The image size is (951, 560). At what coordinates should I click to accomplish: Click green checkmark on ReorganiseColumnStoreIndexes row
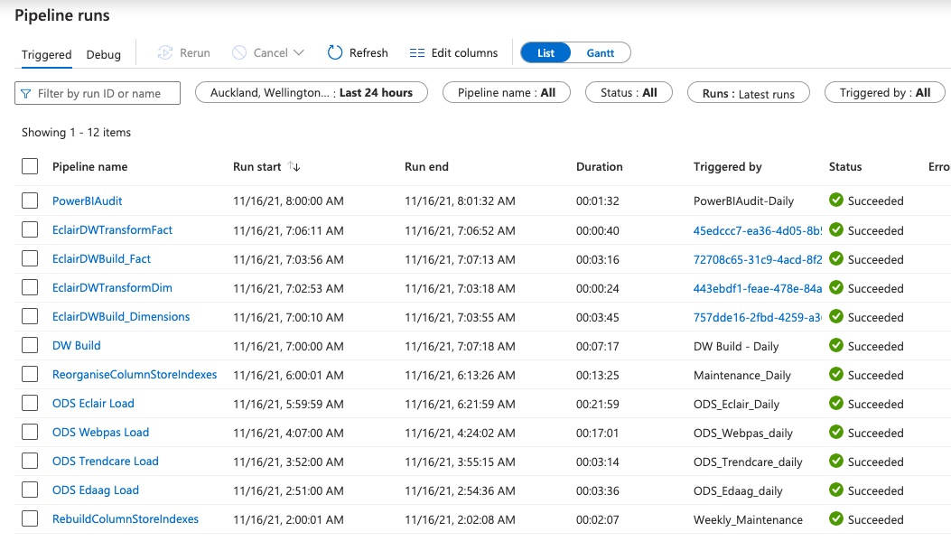point(836,374)
